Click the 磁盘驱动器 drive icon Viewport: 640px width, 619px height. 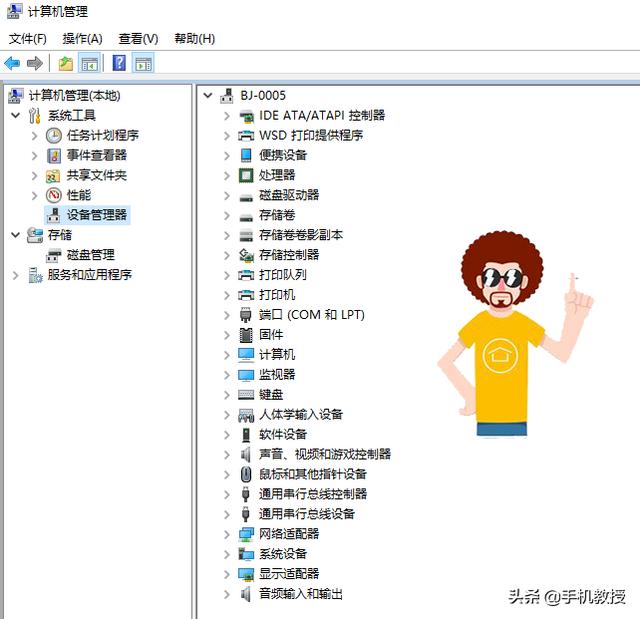246,197
